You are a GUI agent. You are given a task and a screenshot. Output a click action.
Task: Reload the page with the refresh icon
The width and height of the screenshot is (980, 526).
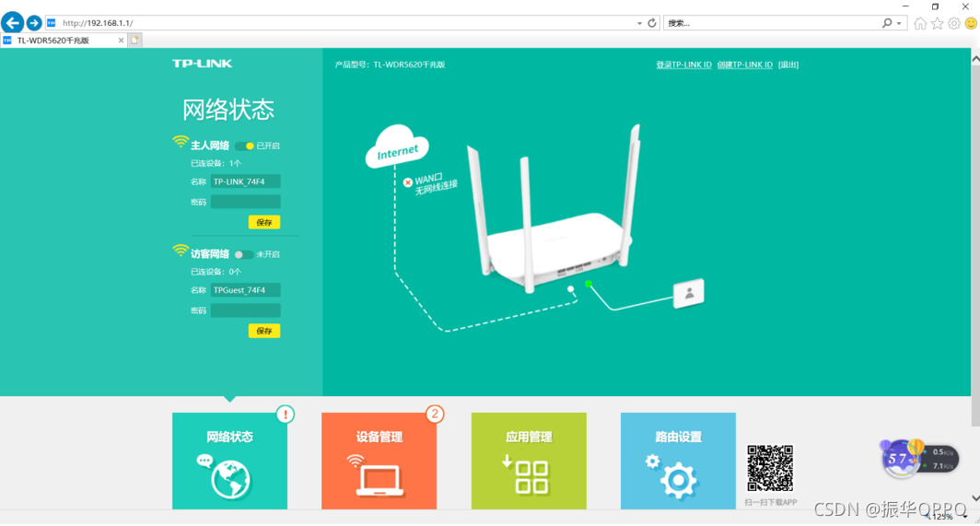[x=652, y=23]
